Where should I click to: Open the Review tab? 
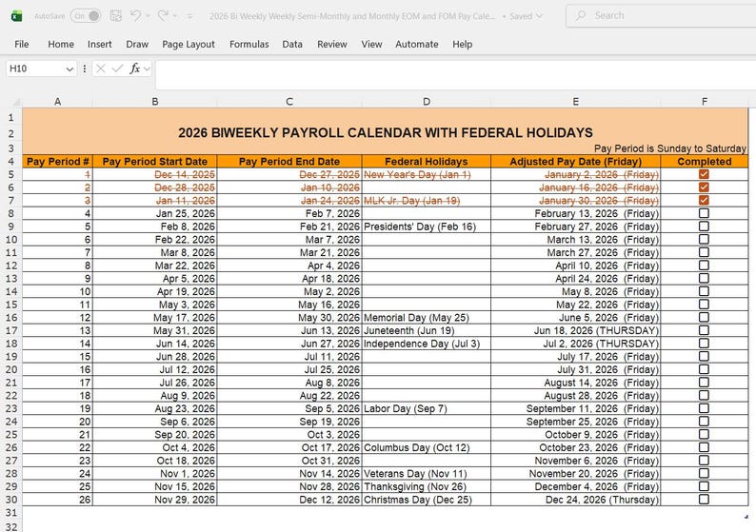click(332, 45)
